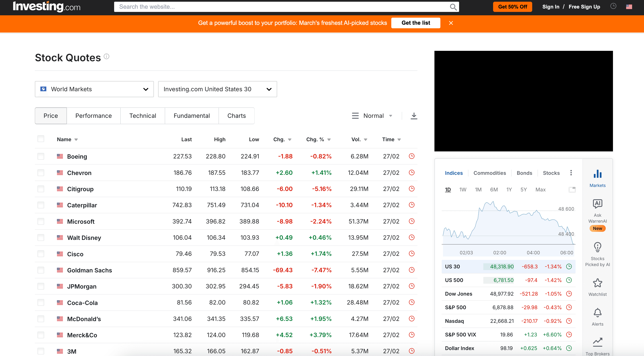The height and width of the screenshot is (356, 644).
Task: Open the Free Sign Up link
Action: pyautogui.click(x=584, y=7)
